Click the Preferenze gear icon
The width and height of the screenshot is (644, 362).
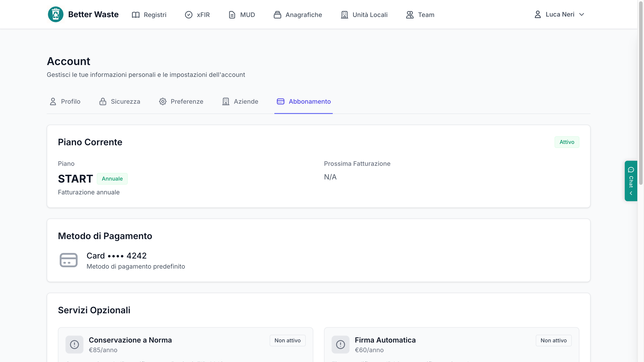tap(163, 101)
